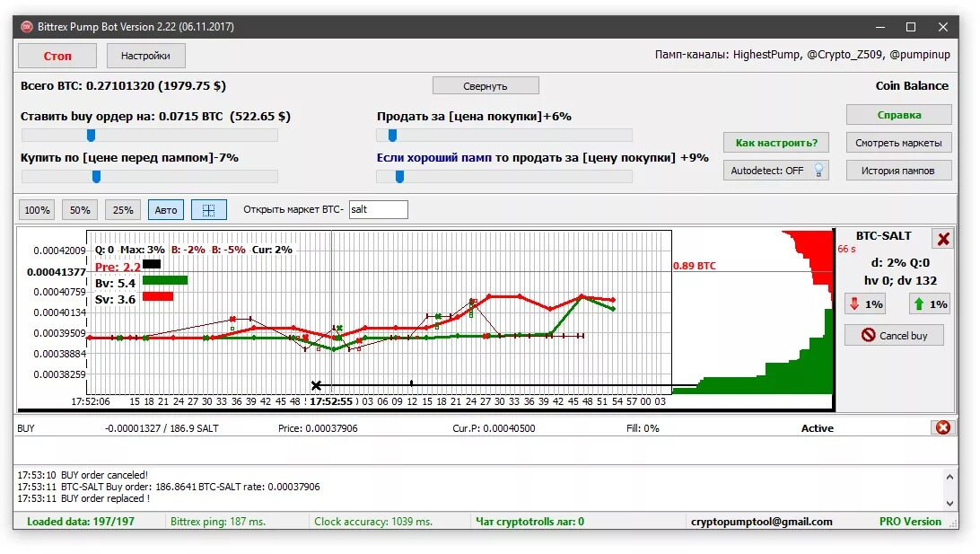Click the Clock accuracy status entry
Screen dimensions: 980x554
373,522
